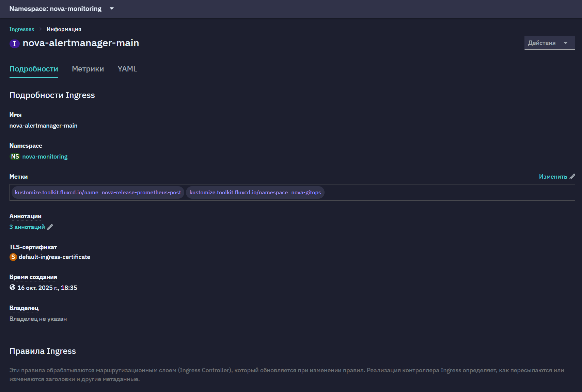Viewport: 582px width, 392px height.
Task: Click the Namespace field label
Action: [26, 146]
